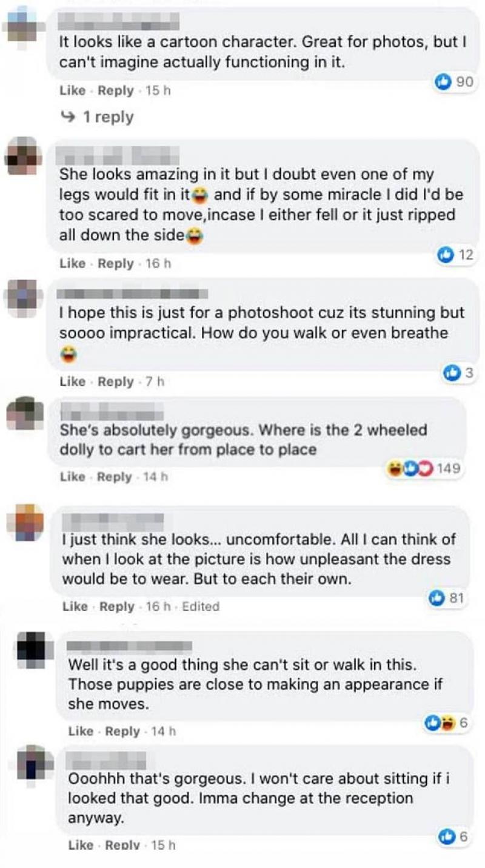Click the like reaction icon showing 12

[446, 255]
